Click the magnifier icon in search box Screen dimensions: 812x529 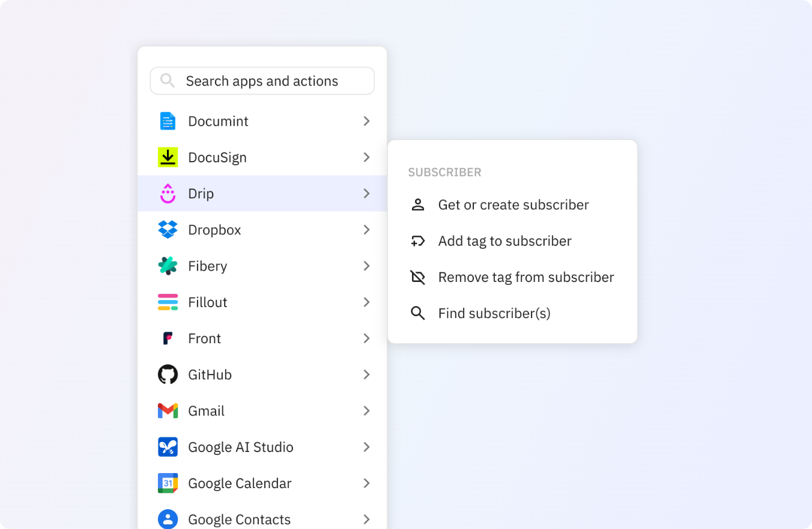pos(168,81)
